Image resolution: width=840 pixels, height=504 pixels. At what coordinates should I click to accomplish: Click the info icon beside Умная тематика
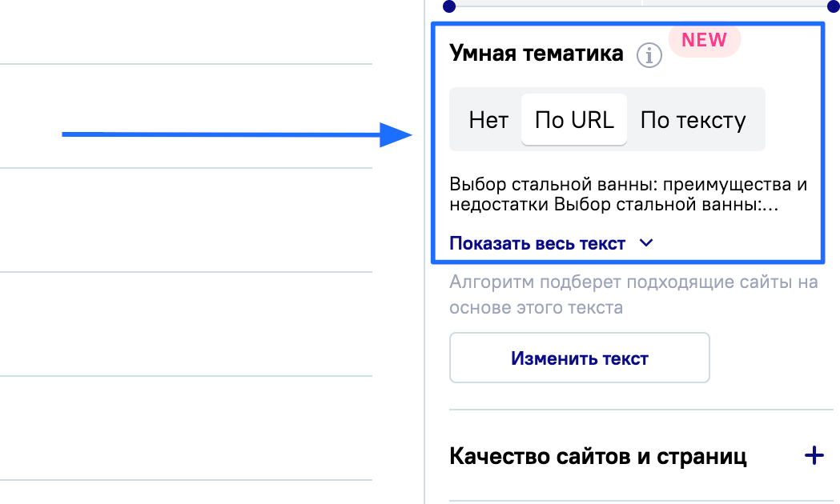point(649,56)
